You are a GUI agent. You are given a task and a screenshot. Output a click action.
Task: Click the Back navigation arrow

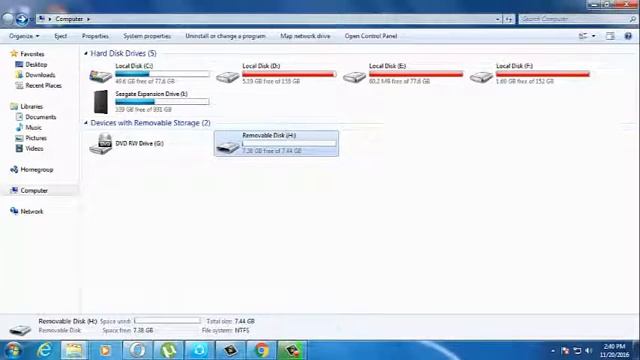click(7, 18)
